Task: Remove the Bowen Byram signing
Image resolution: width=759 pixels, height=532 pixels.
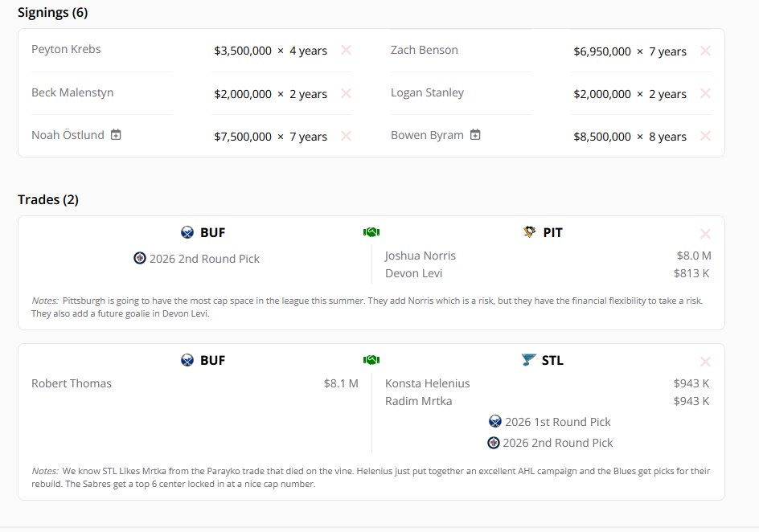Action: click(x=705, y=136)
